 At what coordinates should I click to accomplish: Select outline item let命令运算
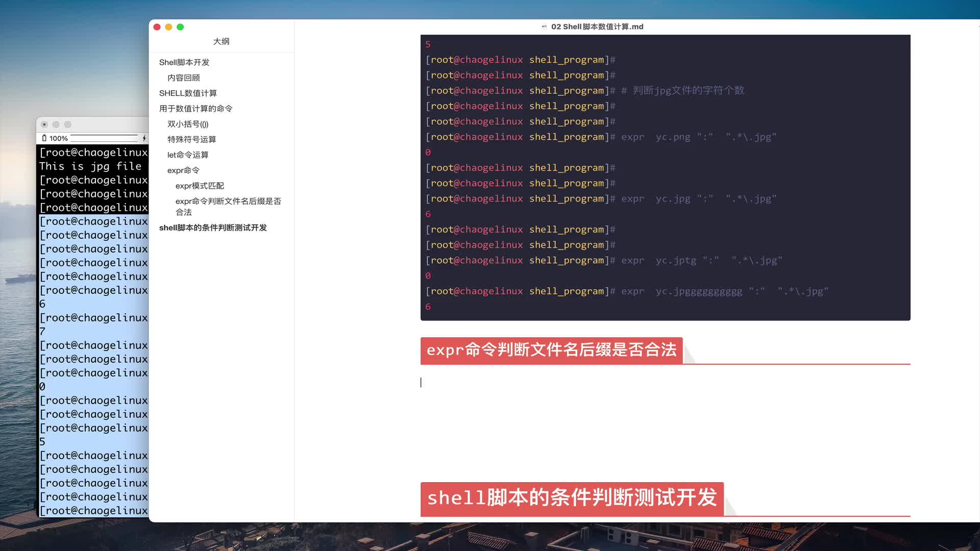pyautogui.click(x=188, y=155)
